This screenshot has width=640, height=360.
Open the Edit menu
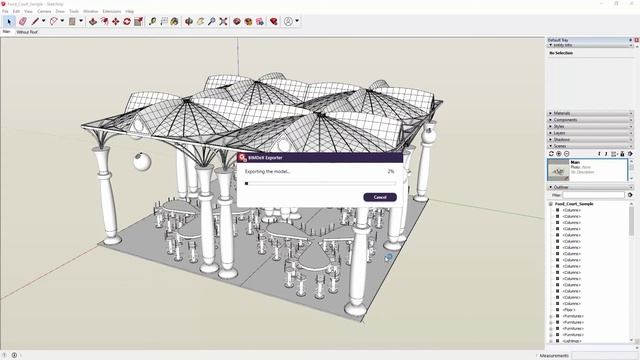click(16, 11)
